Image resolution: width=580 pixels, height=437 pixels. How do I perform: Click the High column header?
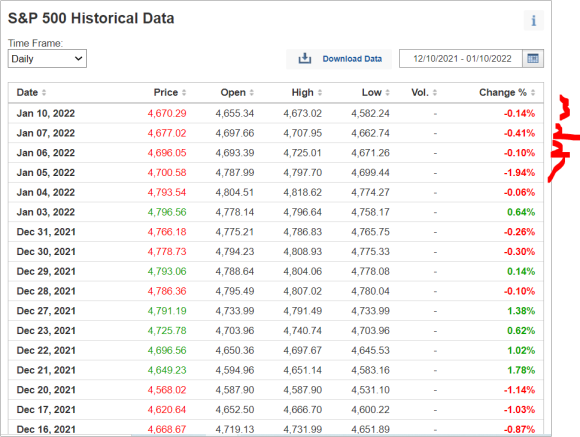coord(303,93)
